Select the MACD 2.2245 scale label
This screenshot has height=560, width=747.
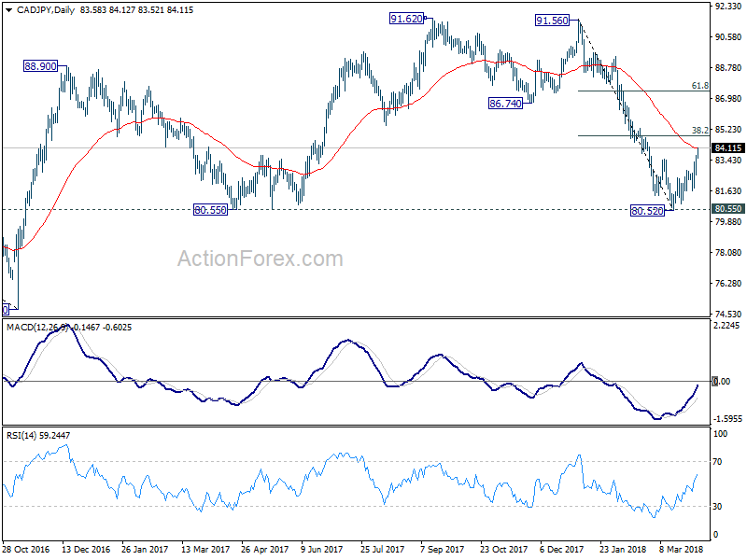(727, 325)
